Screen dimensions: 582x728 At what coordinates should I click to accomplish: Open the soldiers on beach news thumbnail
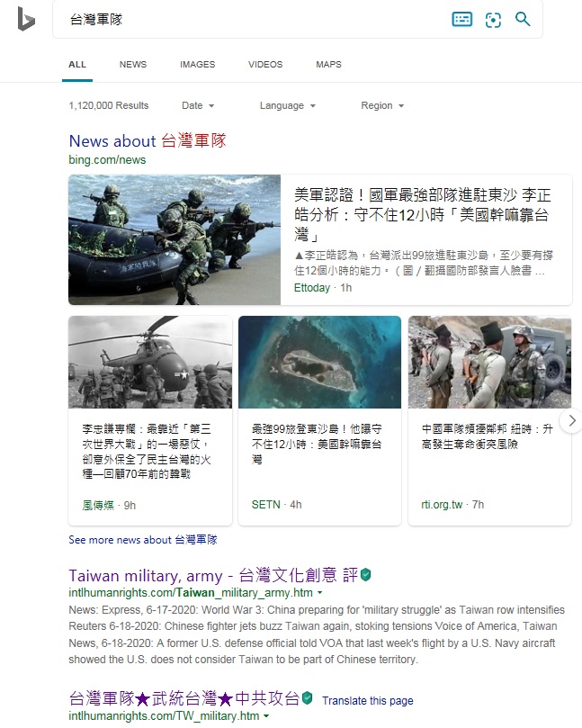tap(175, 239)
